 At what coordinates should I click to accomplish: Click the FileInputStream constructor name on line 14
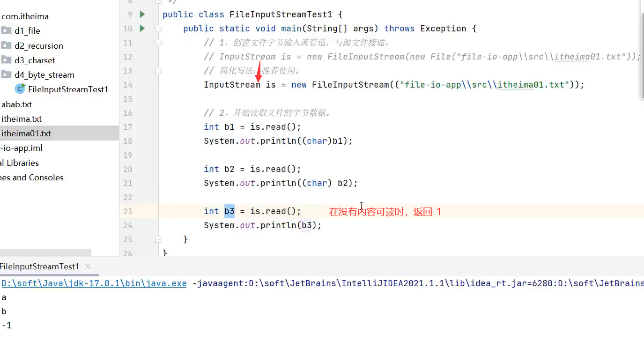pyautogui.click(x=350, y=85)
